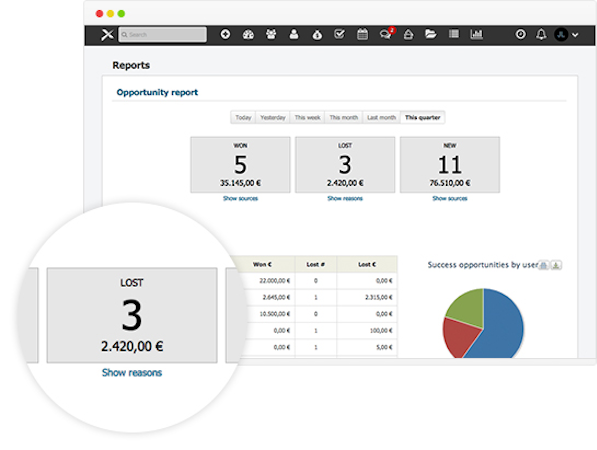The height and width of the screenshot is (450, 597).
Task: Open messages chat icon with red badge
Action: 386,34
